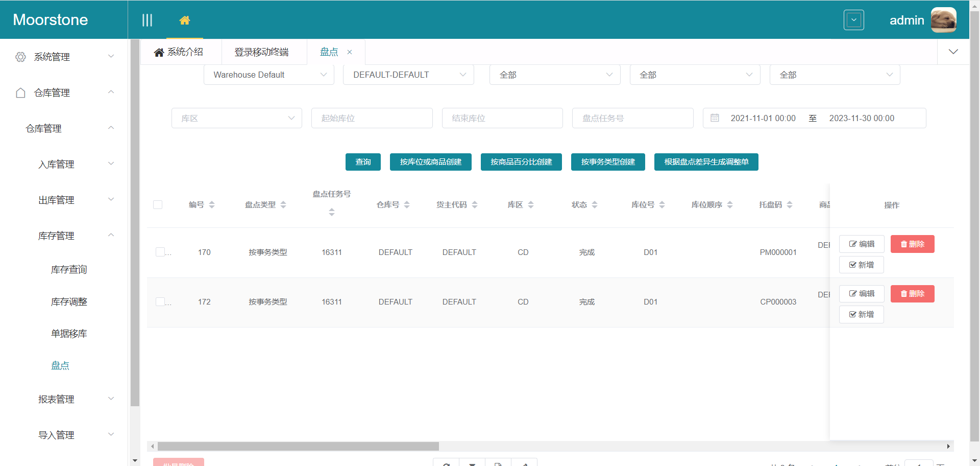Click the gear icon beside 系统管理

tap(20, 57)
